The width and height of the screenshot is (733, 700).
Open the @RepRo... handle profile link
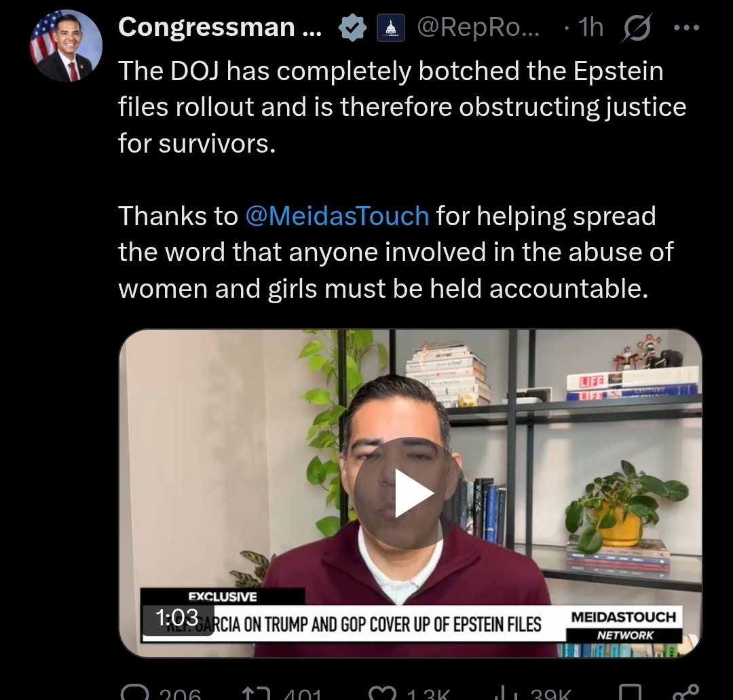(478, 28)
